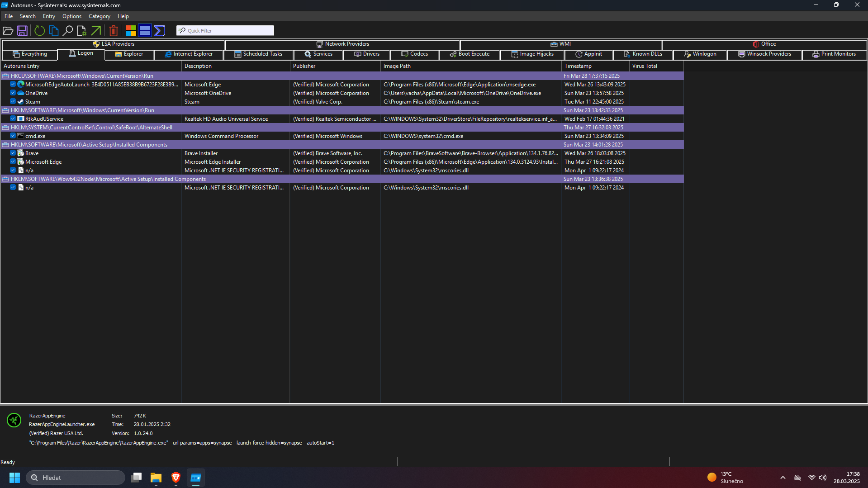Screen dimensions: 868x488
Task: Switch to the Services tab
Action: [x=318, y=54]
